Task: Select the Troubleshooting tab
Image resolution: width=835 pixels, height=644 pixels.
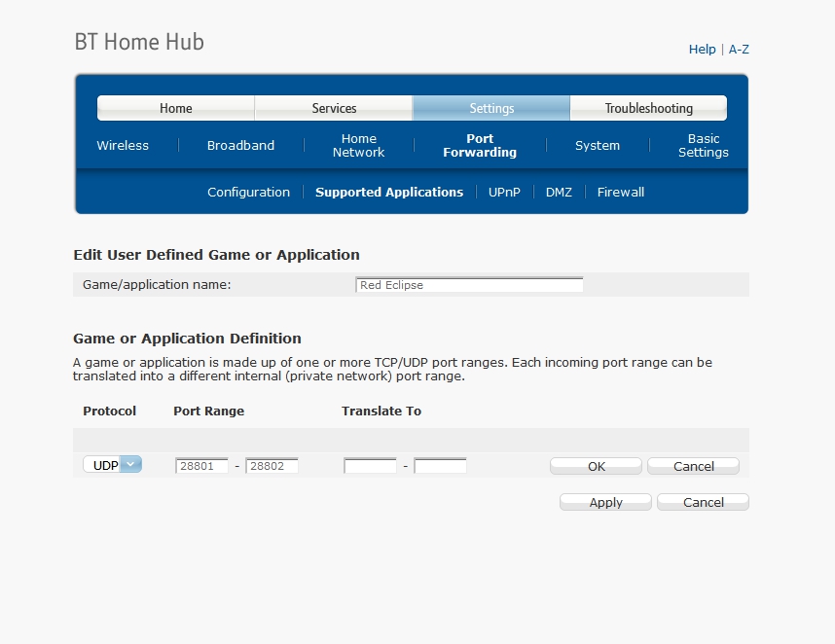Action: 648,108
